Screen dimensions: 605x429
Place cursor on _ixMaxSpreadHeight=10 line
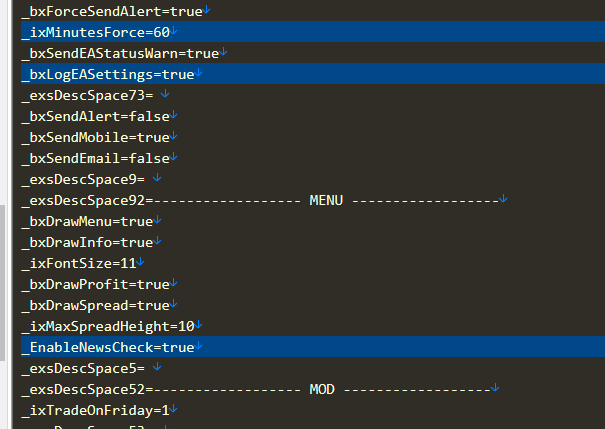(x=112, y=326)
